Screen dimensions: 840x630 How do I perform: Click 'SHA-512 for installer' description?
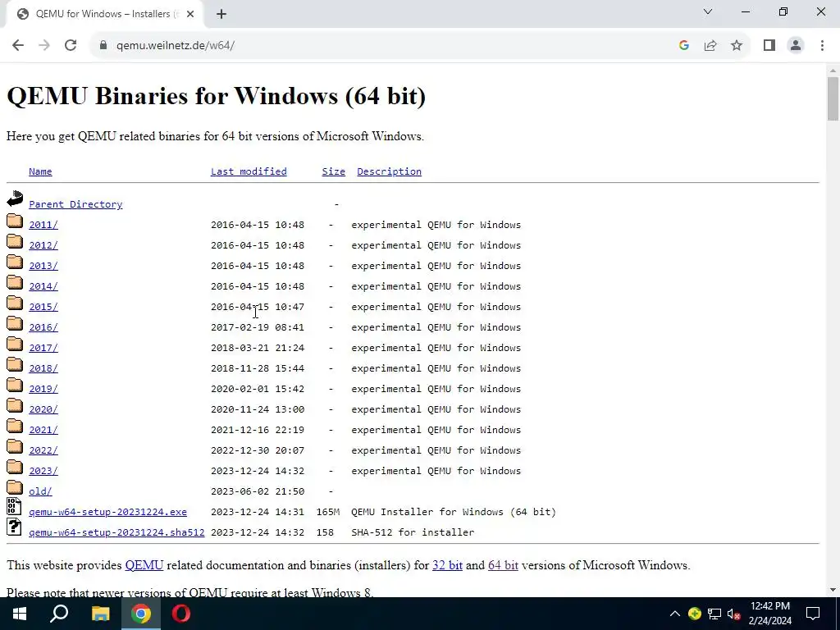click(413, 532)
